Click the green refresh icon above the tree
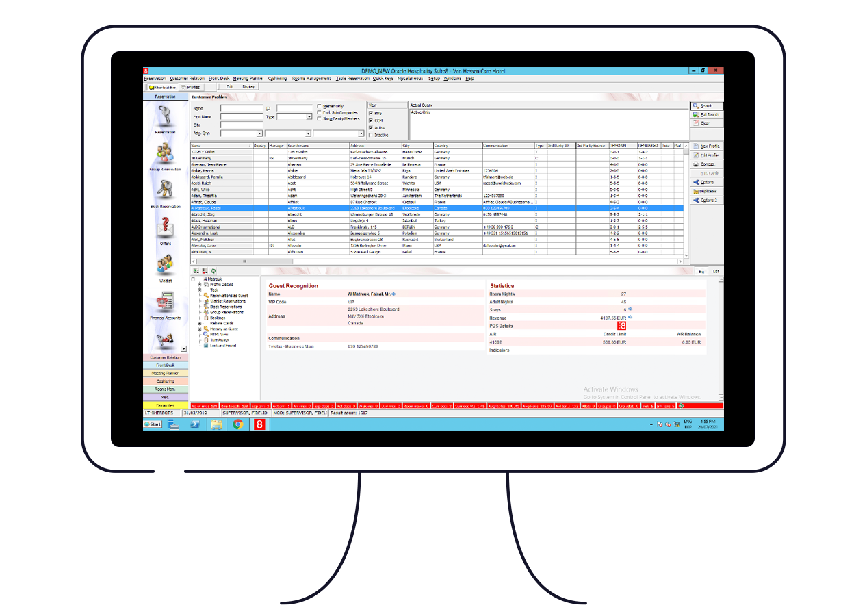Screen dimensions: 867x616 pos(213,271)
